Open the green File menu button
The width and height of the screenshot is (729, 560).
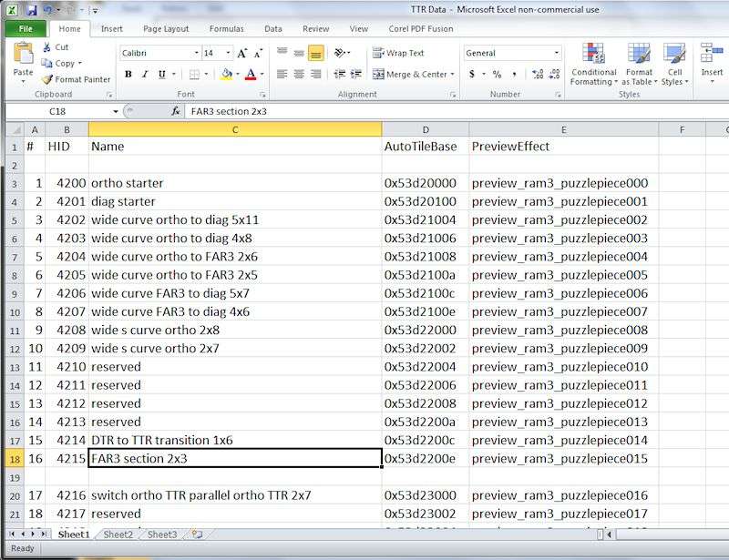(26, 29)
